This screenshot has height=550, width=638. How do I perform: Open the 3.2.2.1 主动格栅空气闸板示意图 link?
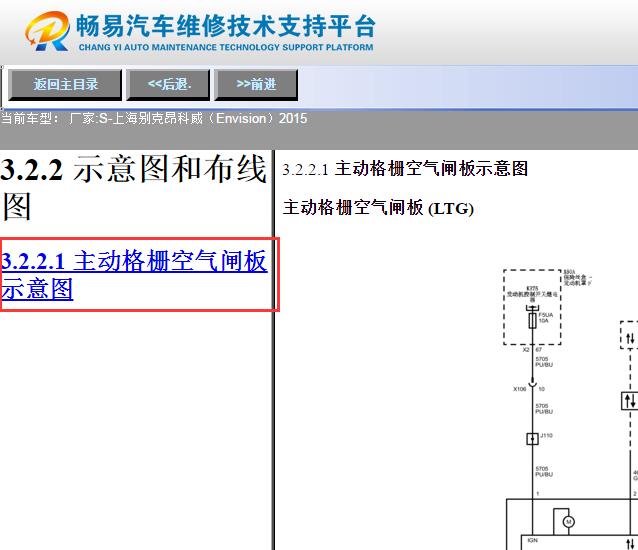coord(134,275)
